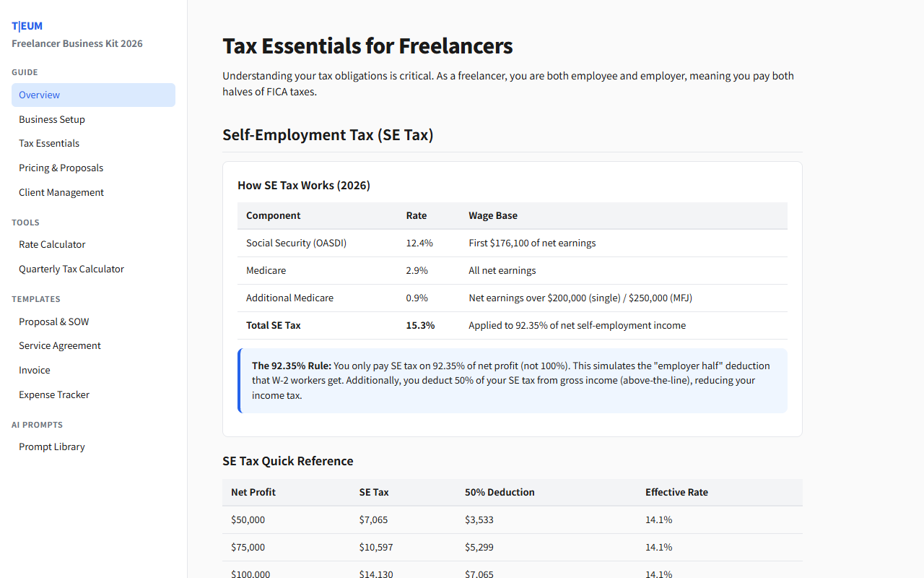The width and height of the screenshot is (924, 578).
Task: Click the Freelancer Business Kit 2026 subtitle
Action: point(77,43)
